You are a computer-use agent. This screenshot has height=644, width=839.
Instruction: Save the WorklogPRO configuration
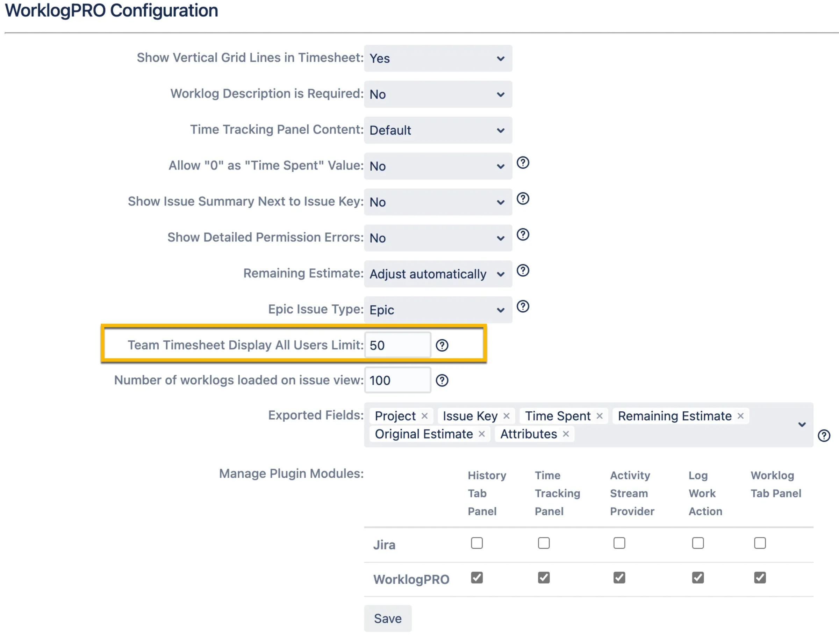(x=388, y=618)
